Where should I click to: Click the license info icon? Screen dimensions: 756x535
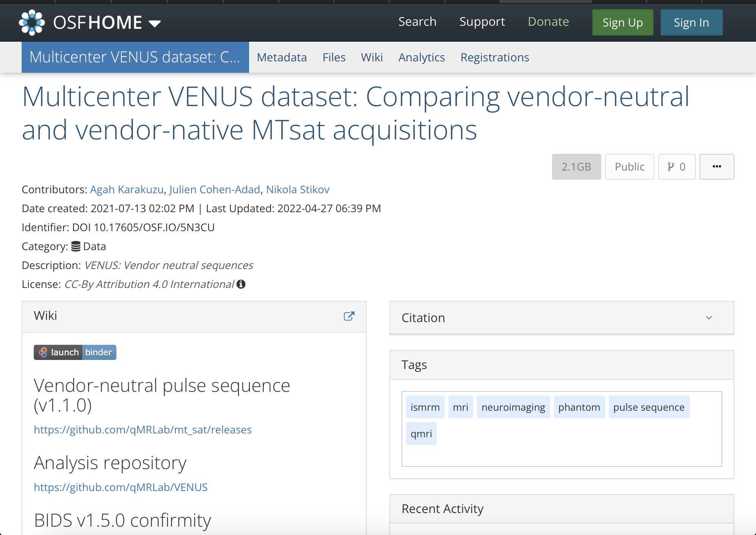241,284
